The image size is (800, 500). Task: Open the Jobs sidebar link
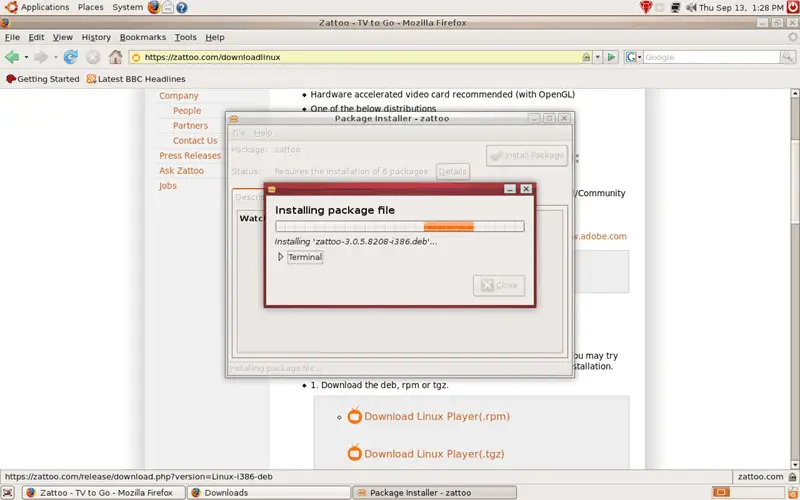click(167, 186)
